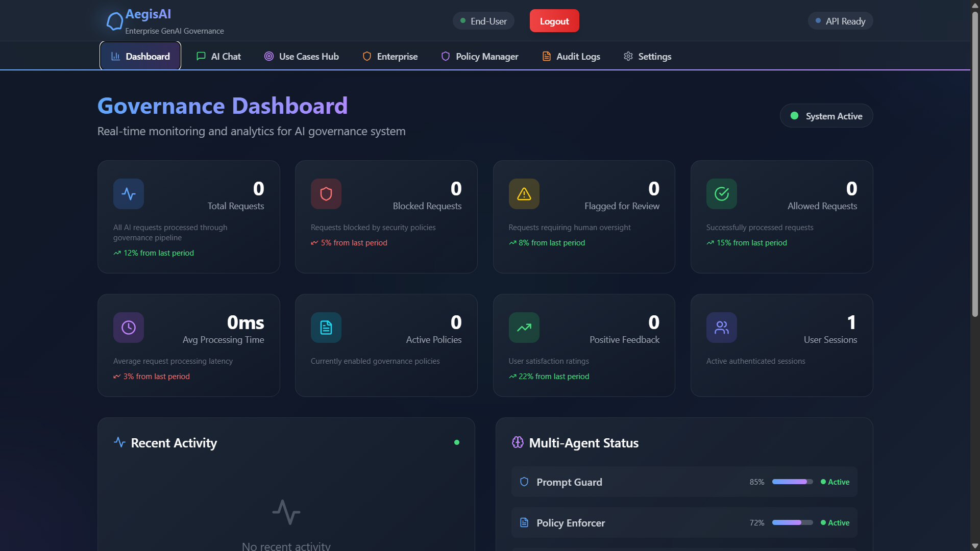The image size is (980, 551).
Task: Click the Positive Feedback trend icon
Action: coord(524,328)
